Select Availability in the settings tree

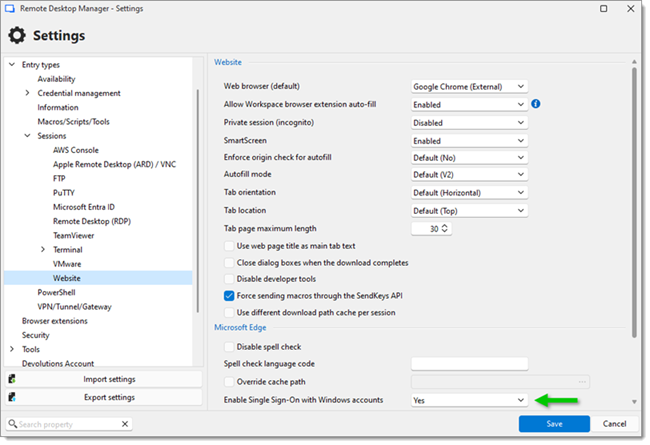56,79
